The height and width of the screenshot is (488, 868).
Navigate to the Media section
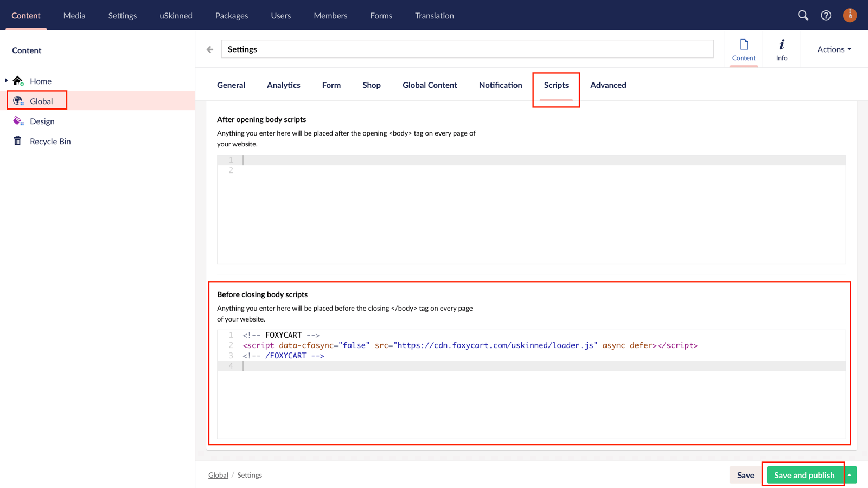[x=74, y=15]
